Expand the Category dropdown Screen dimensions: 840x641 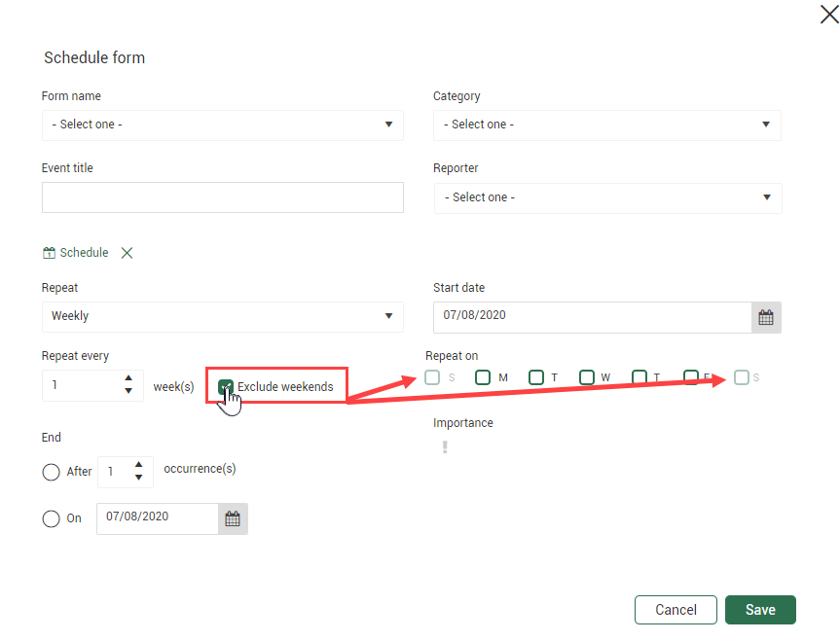(x=606, y=125)
